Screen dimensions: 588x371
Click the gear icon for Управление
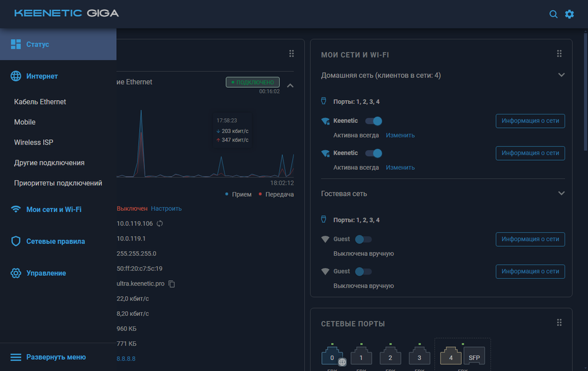(16, 273)
